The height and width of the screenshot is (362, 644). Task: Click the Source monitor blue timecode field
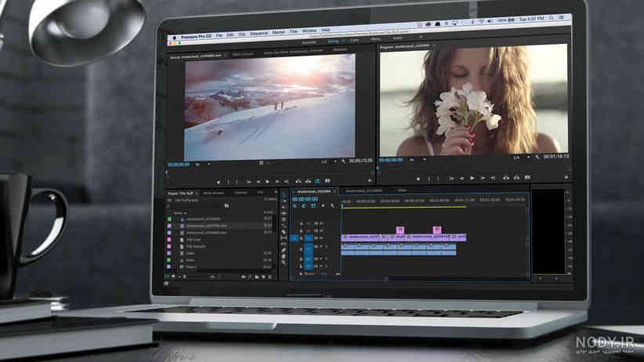coord(179,165)
